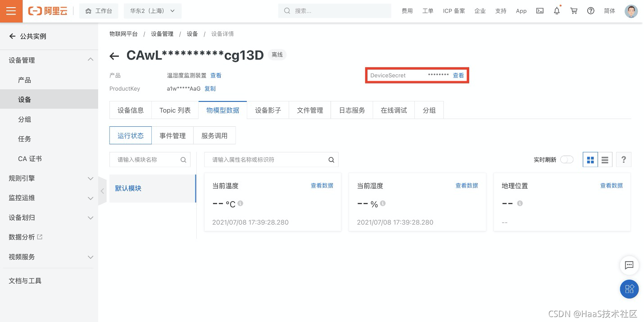
Task: Select the 物模型数据 tab
Action: coord(223,110)
